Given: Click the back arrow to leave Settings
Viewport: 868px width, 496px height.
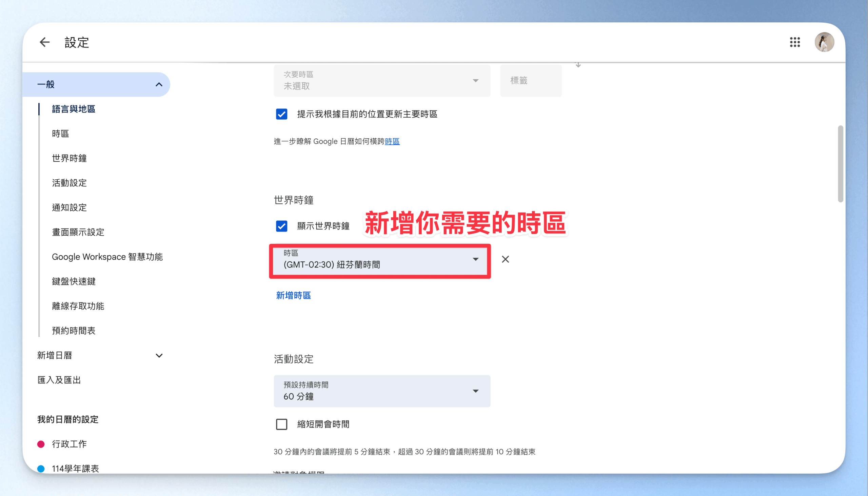Looking at the screenshot, I should tap(45, 42).
